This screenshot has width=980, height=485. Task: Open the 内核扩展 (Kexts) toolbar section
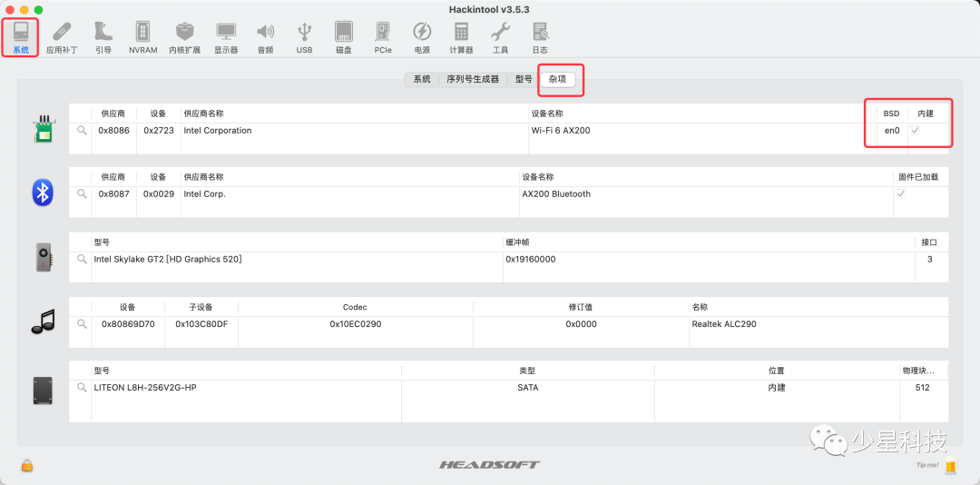184,37
